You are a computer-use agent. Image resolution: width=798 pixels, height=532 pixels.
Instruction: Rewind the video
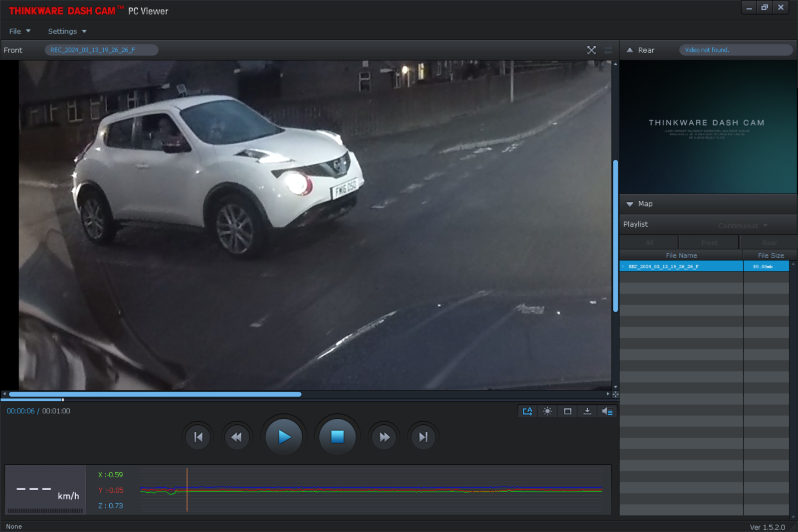[x=237, y=437]
